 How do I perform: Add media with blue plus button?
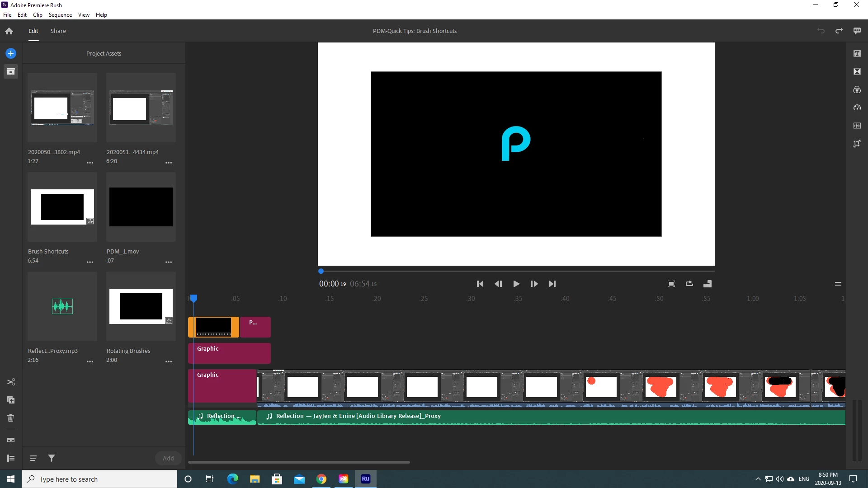coord(11,53)
